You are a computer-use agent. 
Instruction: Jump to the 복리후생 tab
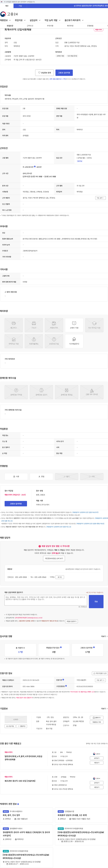tap(70, 26)
